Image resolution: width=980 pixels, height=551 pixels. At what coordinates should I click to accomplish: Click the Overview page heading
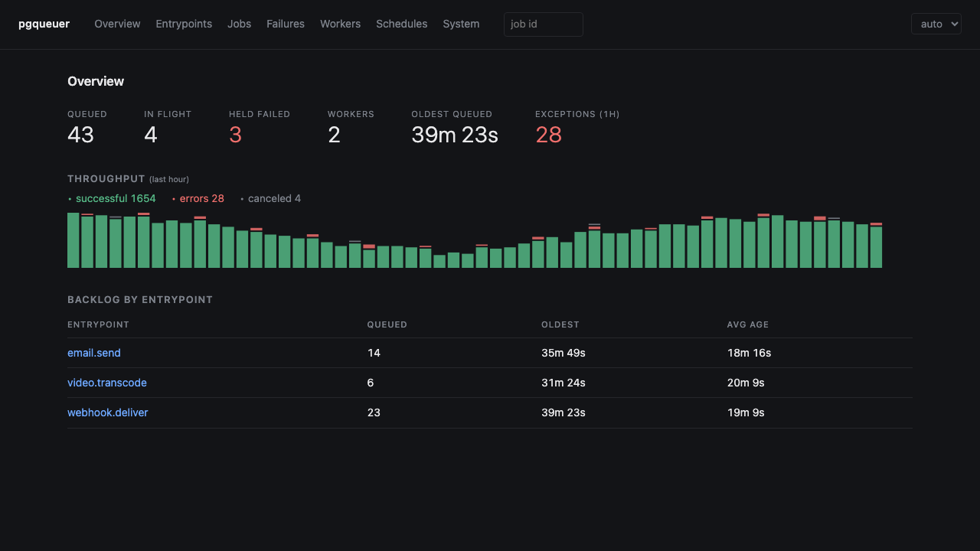point(96,81)
